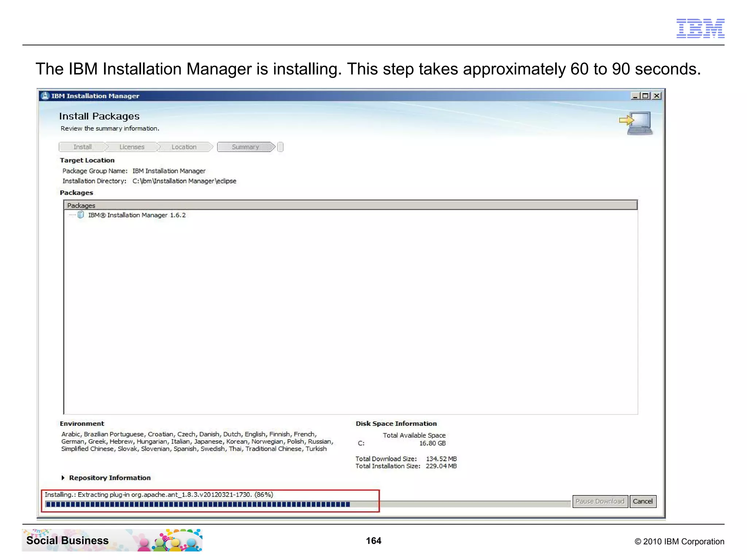Click the Packages column header
This screenshot has height=560, width=747.
click(x=351, y=205)
